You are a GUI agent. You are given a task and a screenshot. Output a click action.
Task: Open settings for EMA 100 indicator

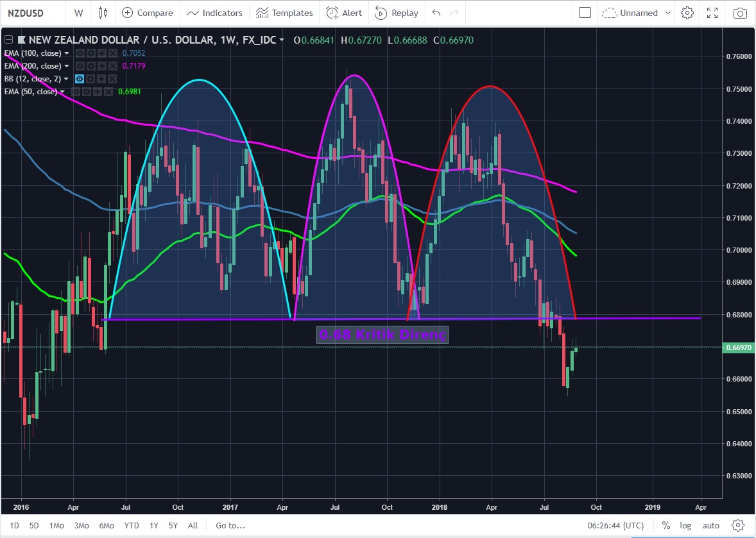click(91, 53)
